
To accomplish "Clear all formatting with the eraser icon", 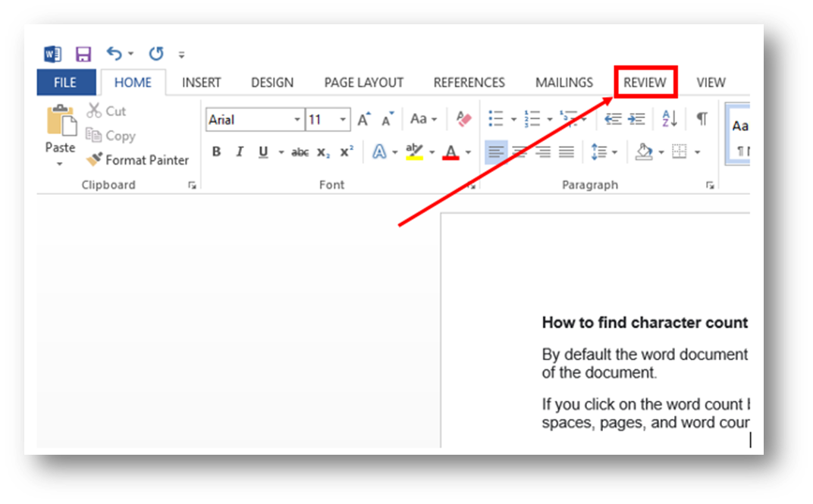I will tap(463, 119).
